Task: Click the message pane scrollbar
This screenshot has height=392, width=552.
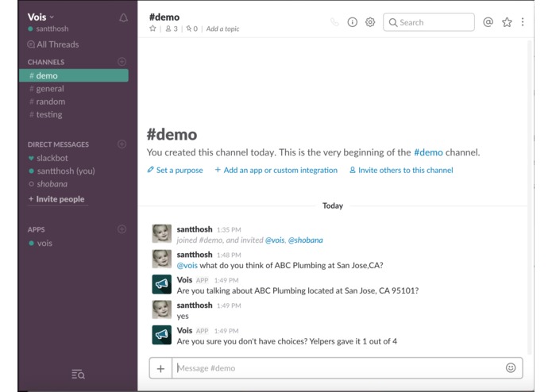Action: click(530, 197)
